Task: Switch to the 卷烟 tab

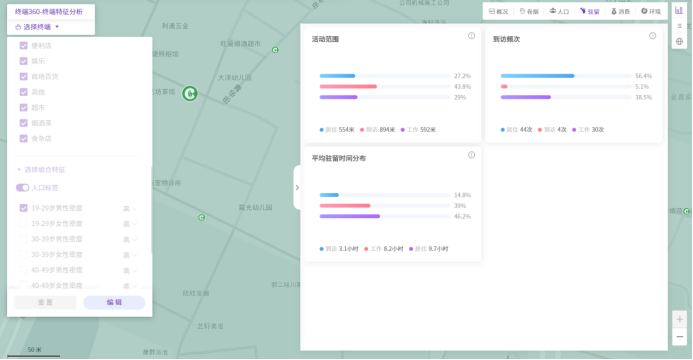Action: (x=529, y=11)
